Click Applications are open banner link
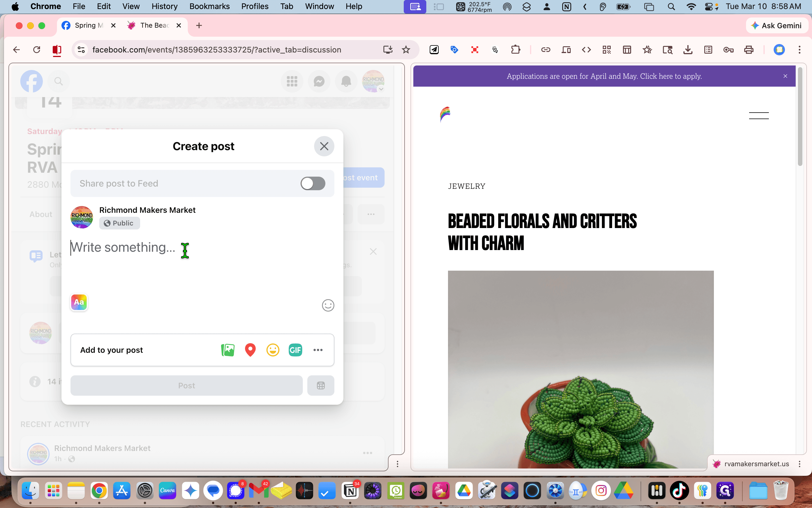Viewport: 812px width, 508px height. 604,76
